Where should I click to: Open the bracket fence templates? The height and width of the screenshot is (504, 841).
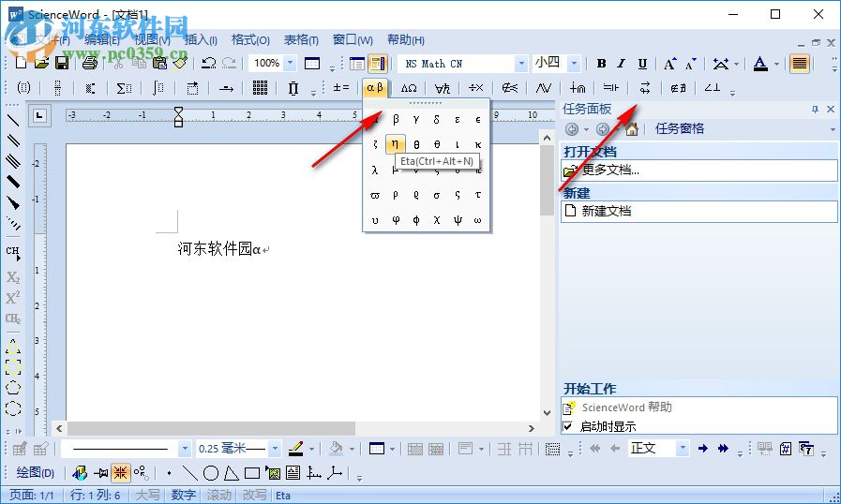coord(23,88)
